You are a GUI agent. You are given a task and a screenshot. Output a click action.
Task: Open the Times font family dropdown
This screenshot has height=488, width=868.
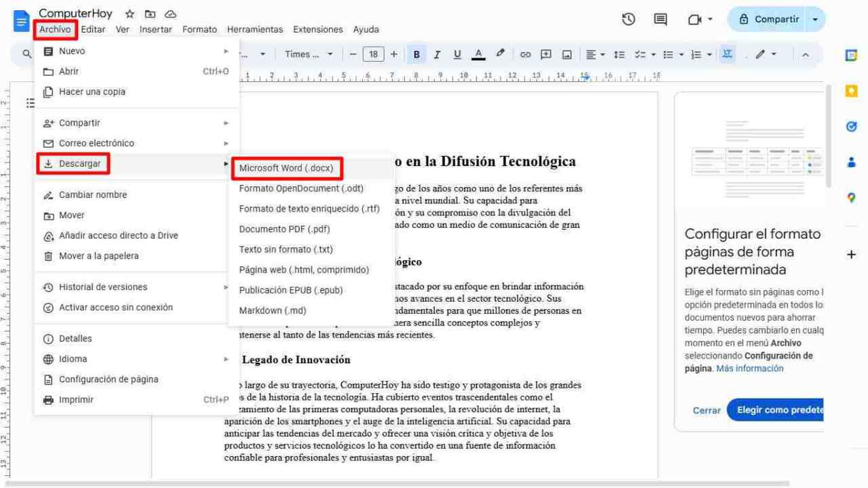coord(309,54)
